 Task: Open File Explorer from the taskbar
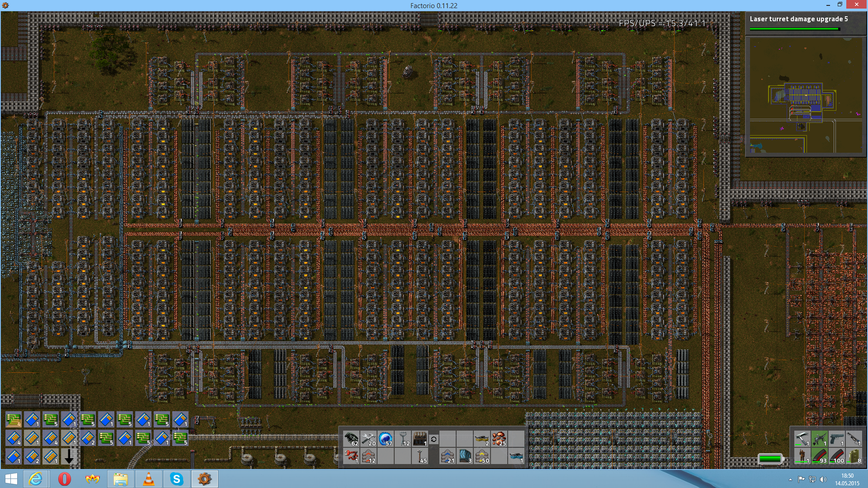tap(121, 479)
